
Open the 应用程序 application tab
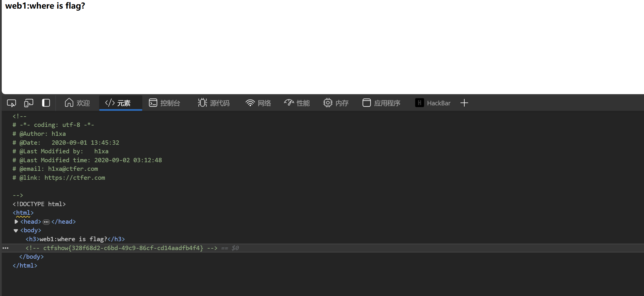click(x=381, y=103)
